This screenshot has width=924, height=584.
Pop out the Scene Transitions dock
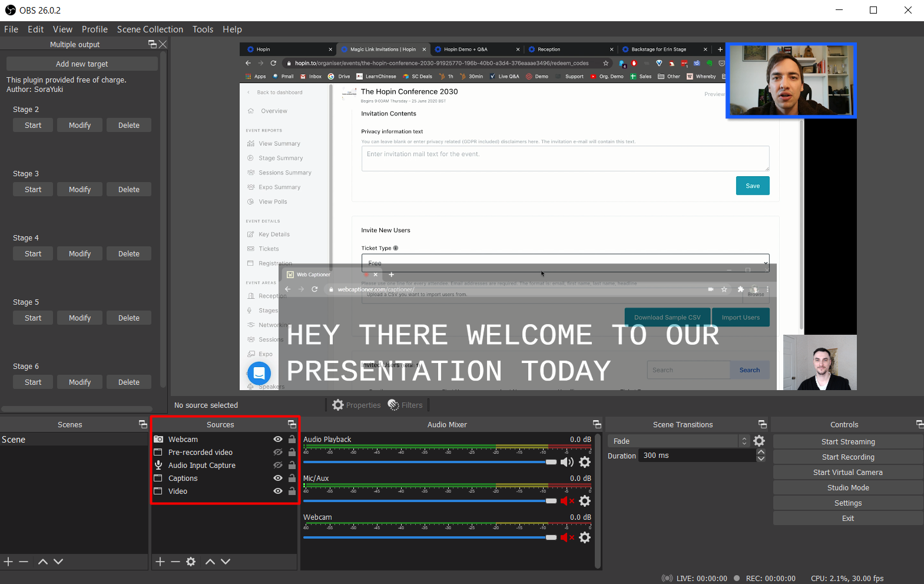762,424
